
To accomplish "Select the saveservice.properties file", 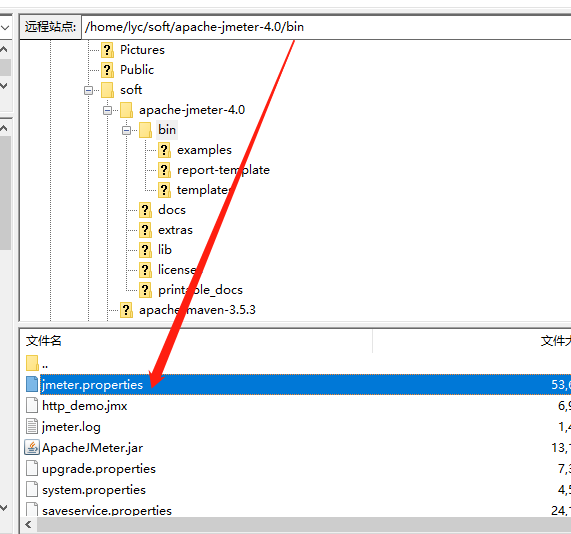I will [x=107, y=510].
